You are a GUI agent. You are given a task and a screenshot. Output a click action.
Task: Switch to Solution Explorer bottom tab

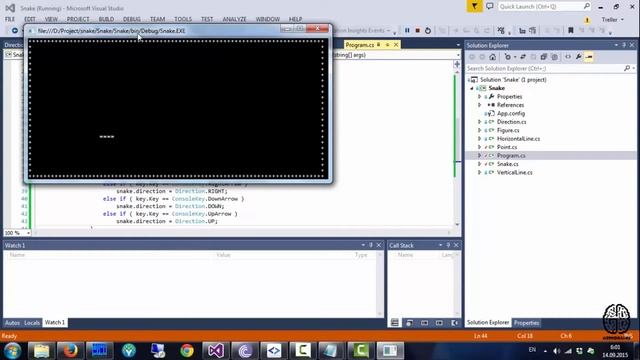click(x=488, y=323)
